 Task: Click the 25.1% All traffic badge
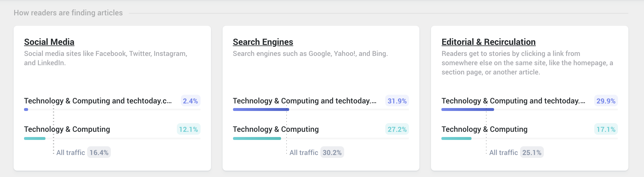point(532,152)
